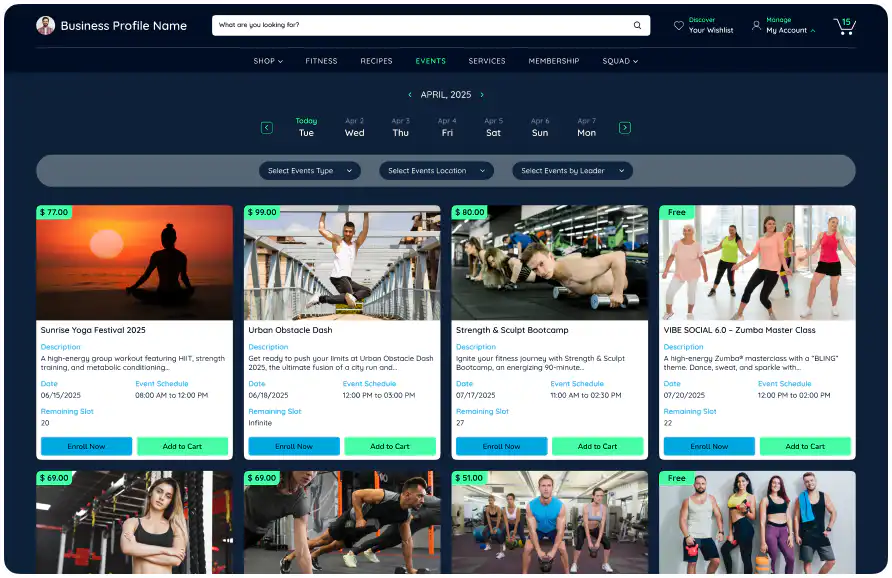
Task: Open the shopping cart icon
Action: [845, 27]
